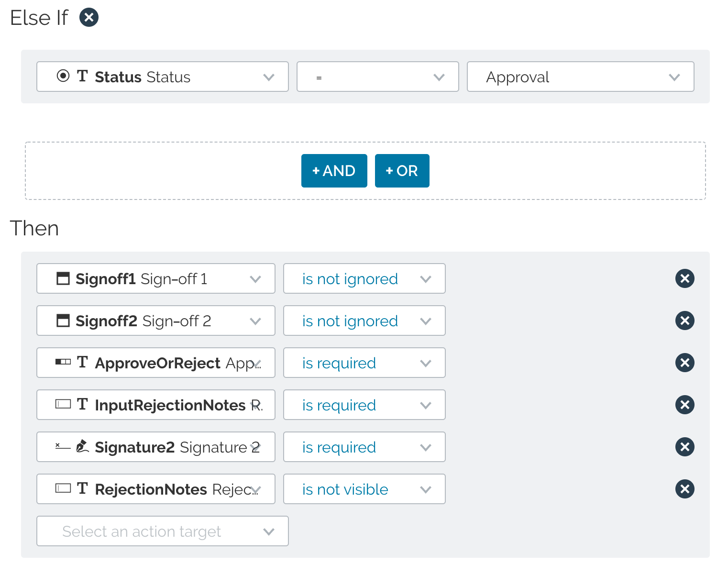Open InputRejectionNotes target dropdown
Image resolution: width=728 pixels, height=575 pixels.
pyautogui.click(x=156, y=405)
